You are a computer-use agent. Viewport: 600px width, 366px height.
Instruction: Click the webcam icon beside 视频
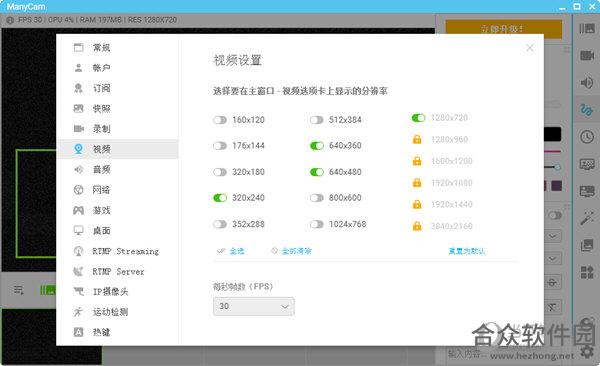click(78, 149)
